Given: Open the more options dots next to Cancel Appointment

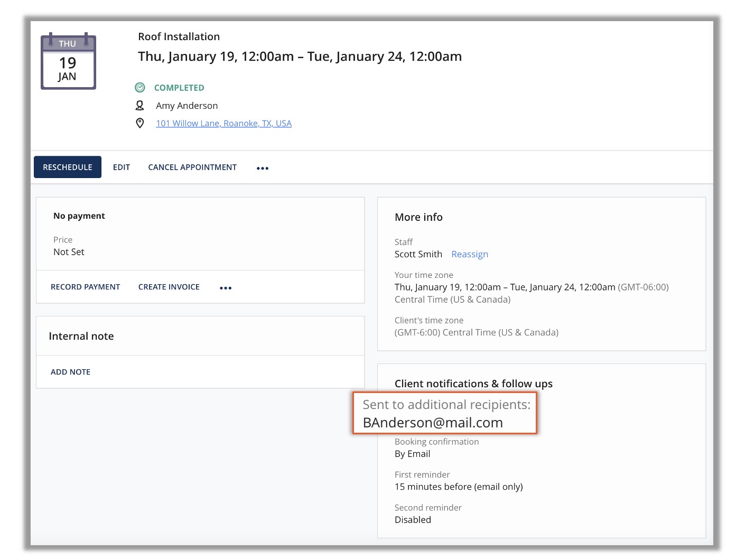Looking at the screenshot, I should point(263,168).
